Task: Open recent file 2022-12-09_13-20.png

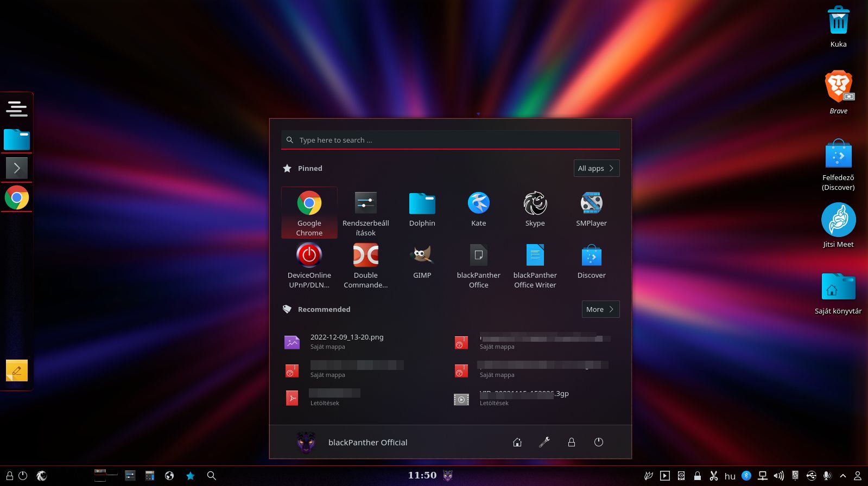Action: pos(366,342)
